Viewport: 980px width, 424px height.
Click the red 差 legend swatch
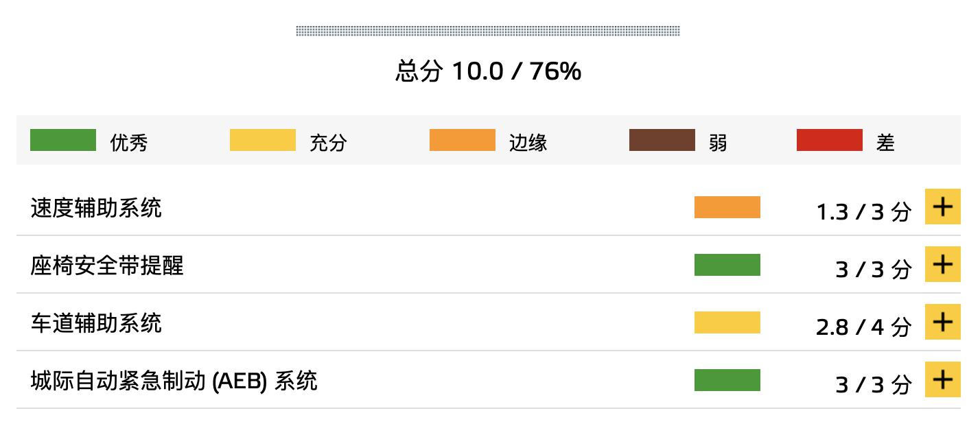pos(830,140)
